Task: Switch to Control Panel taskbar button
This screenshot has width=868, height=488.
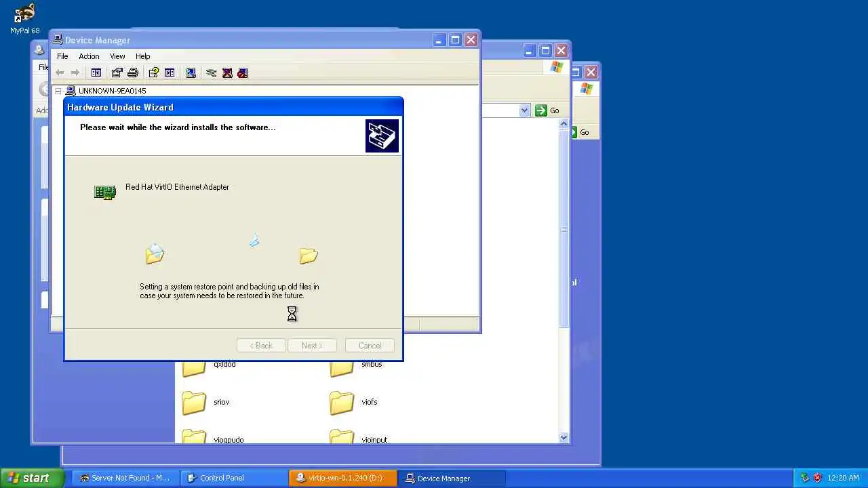Action: tap(234, 478)
